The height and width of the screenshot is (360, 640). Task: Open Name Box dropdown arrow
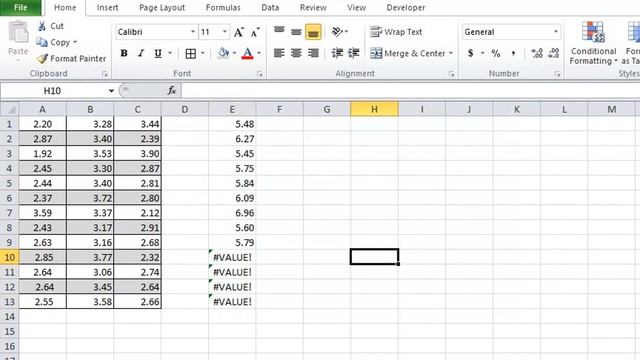tap(111, 91)
